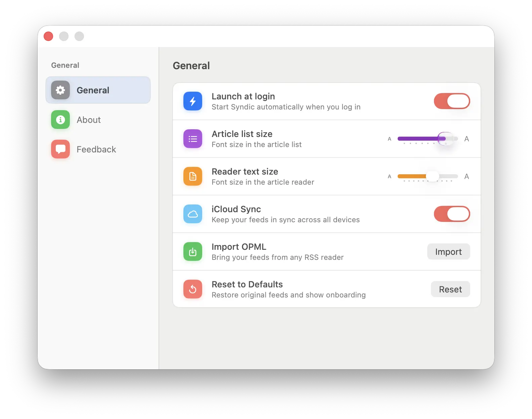Click the 'Reader text size' title

pos(245,172)
